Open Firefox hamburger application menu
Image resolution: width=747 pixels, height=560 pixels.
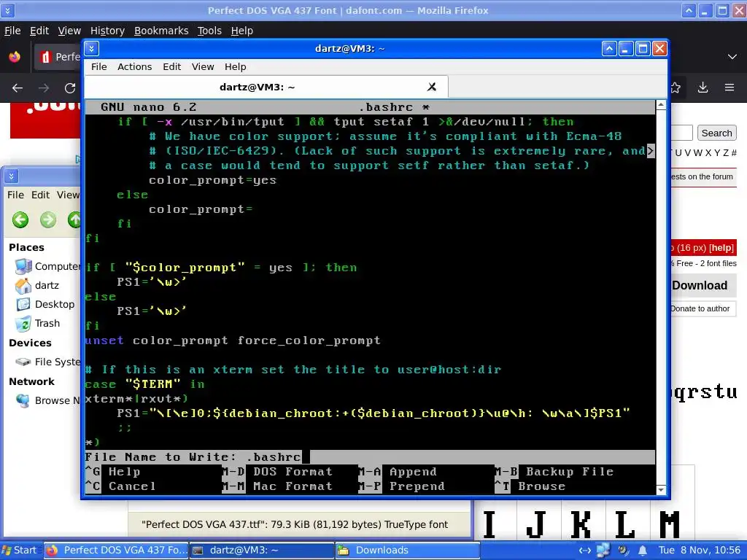[729, 87]
